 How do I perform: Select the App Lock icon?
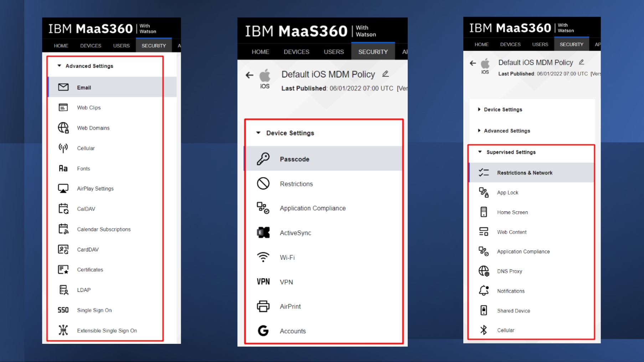coord(484,192)
